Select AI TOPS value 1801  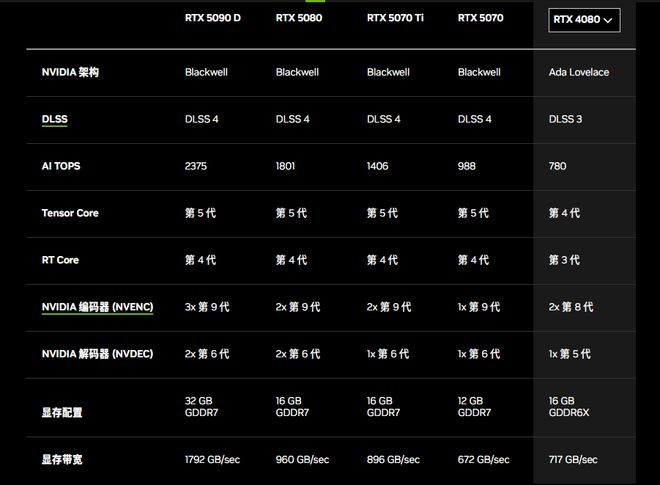pos(285,166)
